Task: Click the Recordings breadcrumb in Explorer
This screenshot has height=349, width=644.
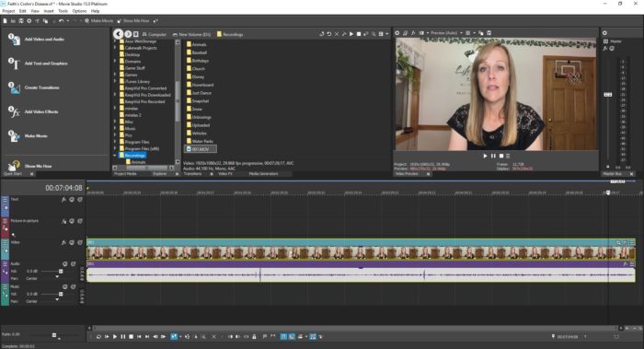Action: pos(230,34)
